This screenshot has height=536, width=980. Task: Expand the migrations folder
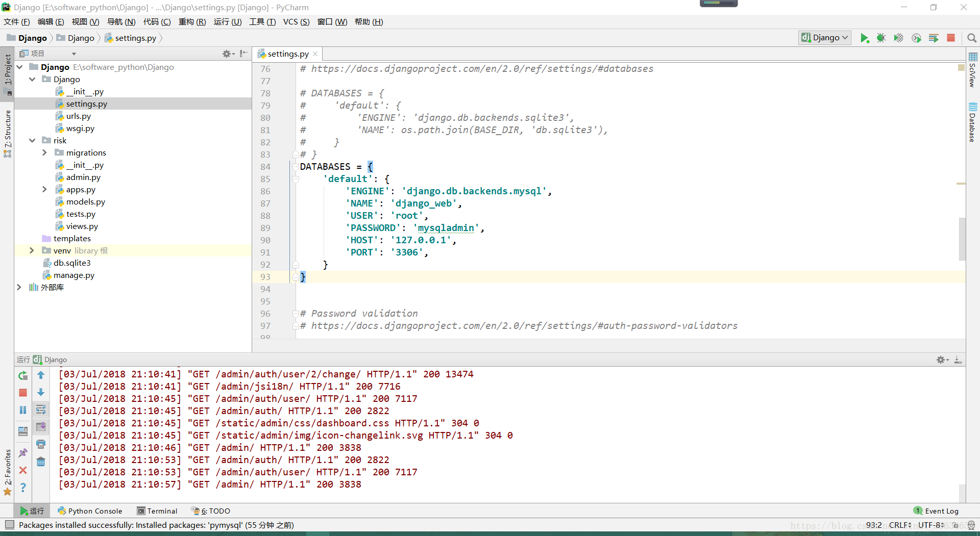44,153
